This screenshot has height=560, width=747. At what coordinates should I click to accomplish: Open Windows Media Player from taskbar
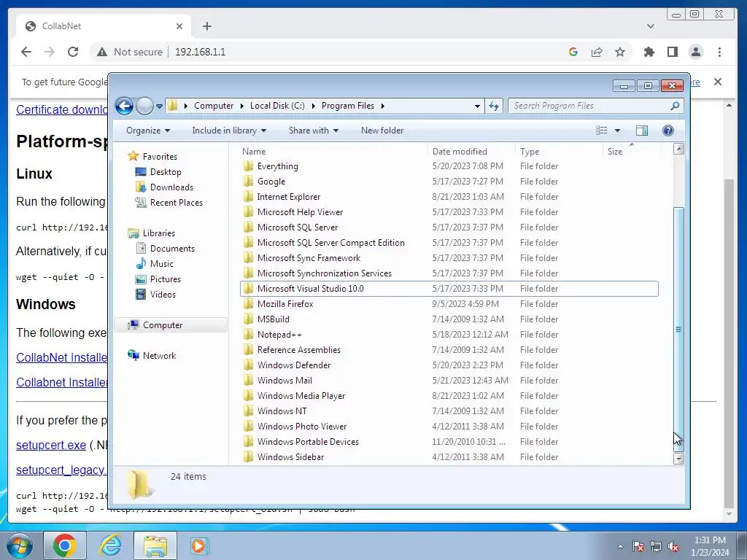[x=198, y=545]
